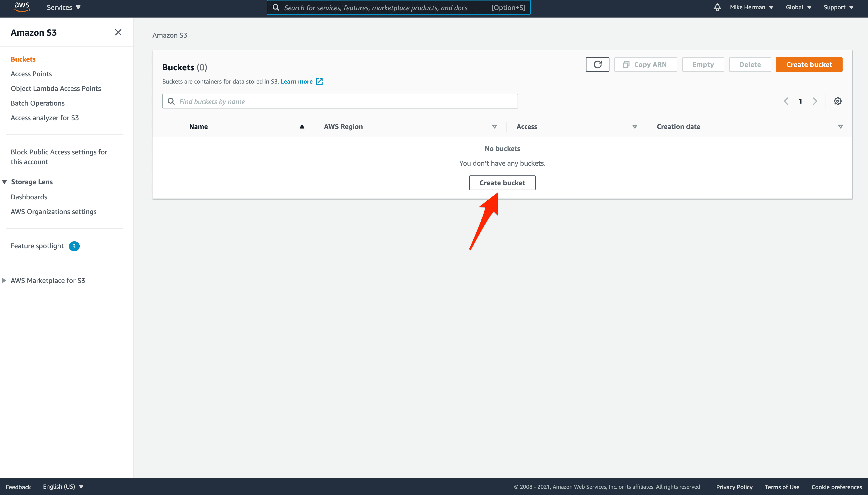This screenshot has width=868, height=495.
Task: Open AWS Organizations settings
Action: 53,212
